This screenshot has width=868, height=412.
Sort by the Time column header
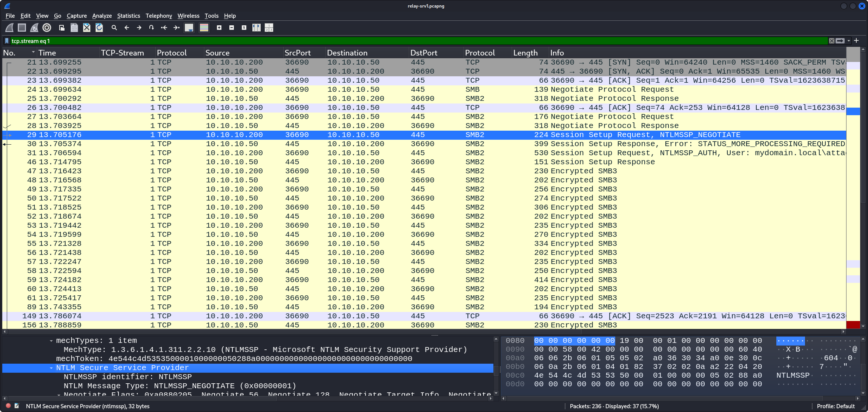[68, 53]
